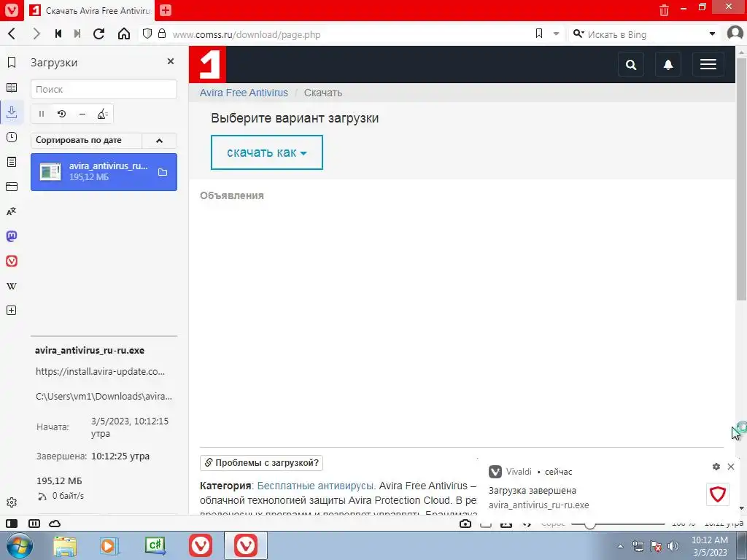Open the Window panel
Image resolution: width=747 pixels, height=560 pixels.
coord(12,187)
